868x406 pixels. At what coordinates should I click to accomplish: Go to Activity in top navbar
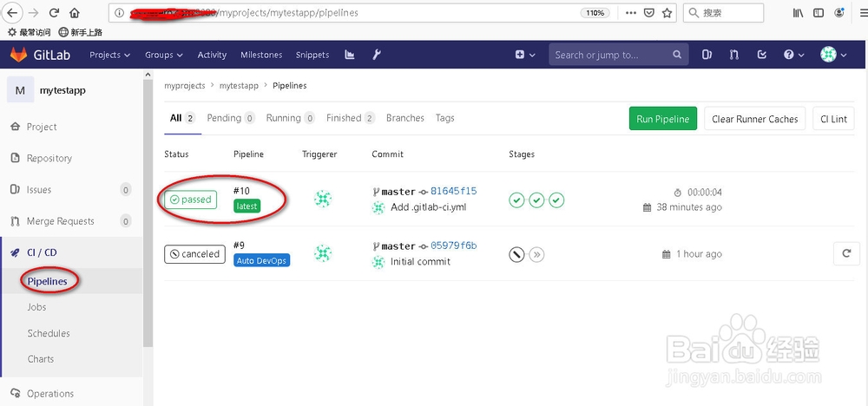click(212, 55)
